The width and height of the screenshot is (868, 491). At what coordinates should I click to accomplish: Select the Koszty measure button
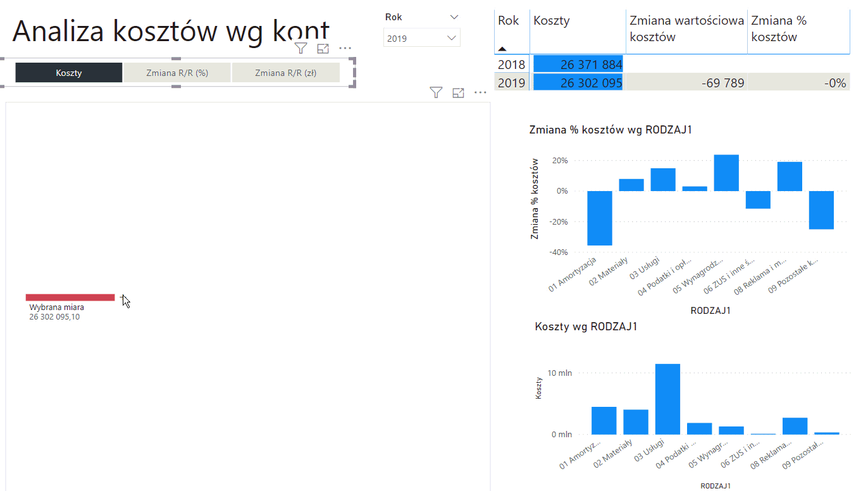click(69, 73)
